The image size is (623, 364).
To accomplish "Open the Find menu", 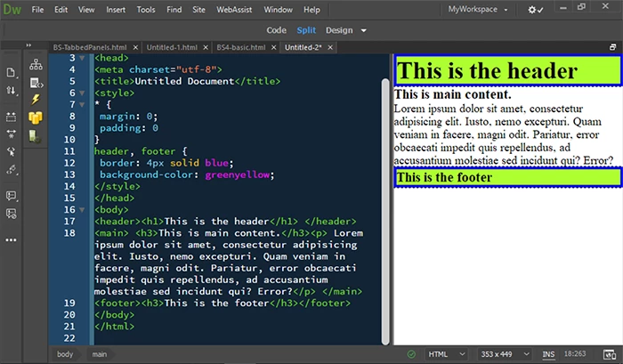I will point(174,10).
